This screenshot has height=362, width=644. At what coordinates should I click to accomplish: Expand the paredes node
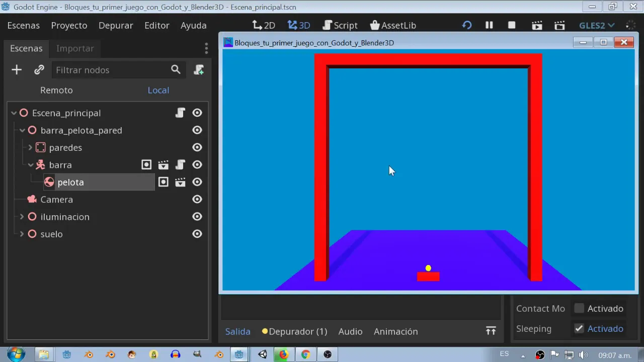pyautogui.click(x=30, y=147)
